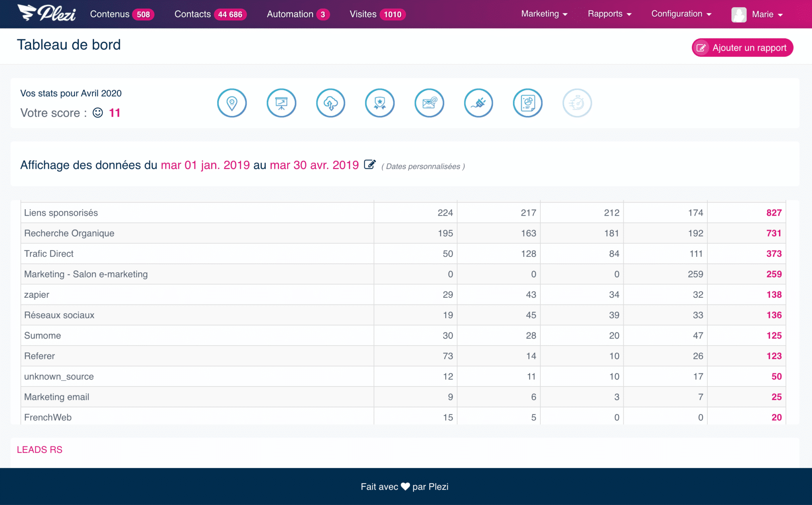This screenshot has height=505, width=812.
Task: Select Marketing - Salon e-marketing row label
Action: pyautogui.click(x=86, y=274)
